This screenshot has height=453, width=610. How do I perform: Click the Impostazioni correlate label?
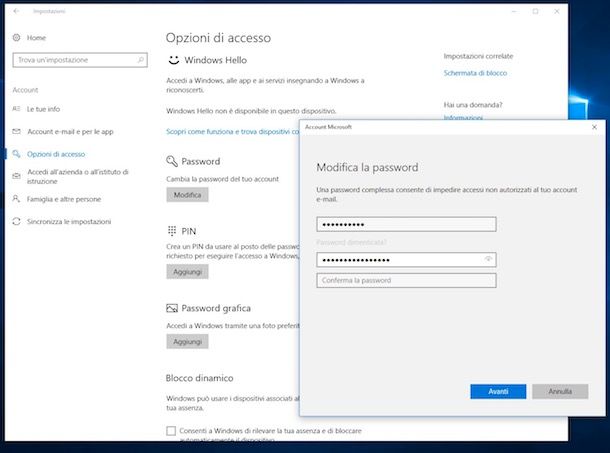click(478, 56)
